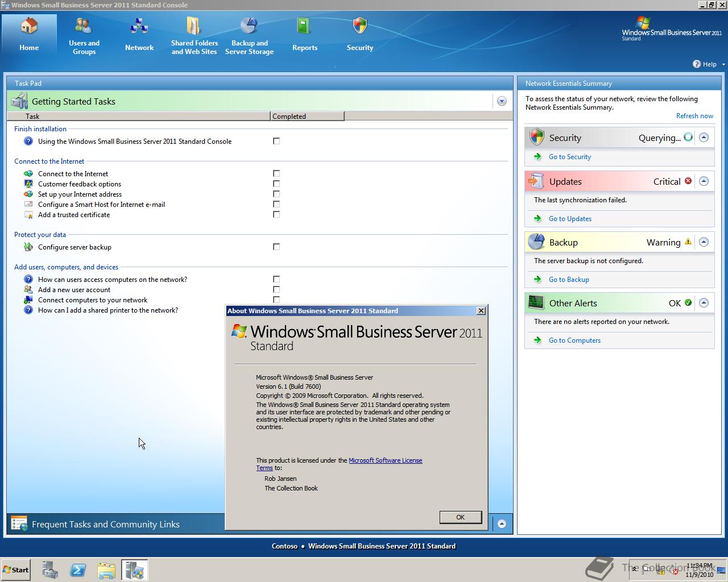728x582 pixels.
Task: Mark Configure a Smart Host task completed
Action: [x=276, y=204]
